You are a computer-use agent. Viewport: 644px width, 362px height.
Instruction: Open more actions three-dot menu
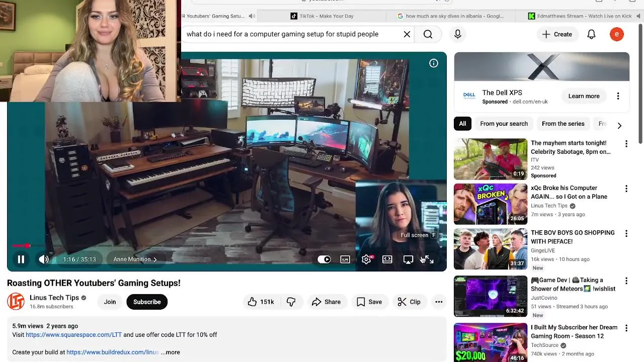(x=439, y=302)
